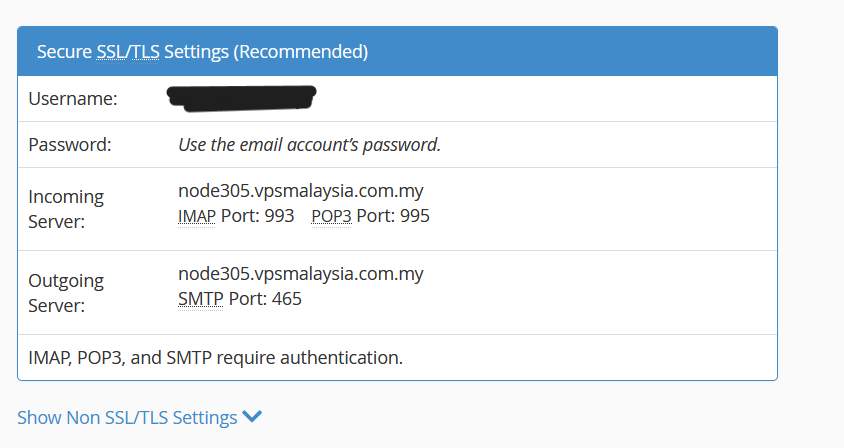Viewport: 844px width, 448px height.
Task: Click the Show Non SSL/TLS Settings link
Action: point(127,417)
